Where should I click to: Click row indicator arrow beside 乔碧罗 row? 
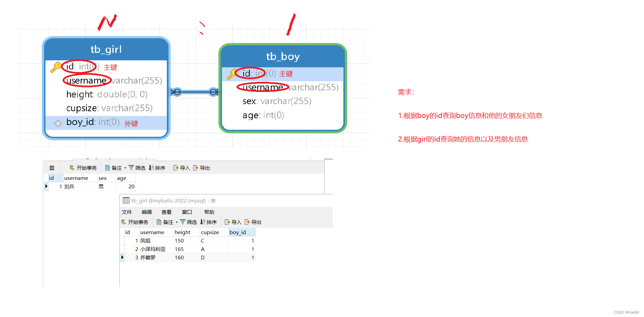click(122, 257)
